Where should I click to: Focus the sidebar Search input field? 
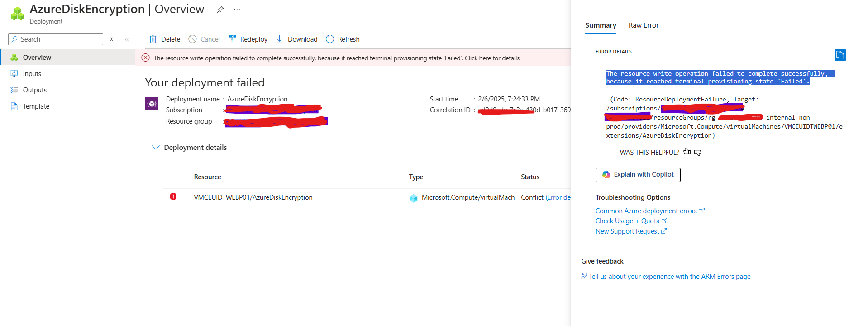[56, 39]
